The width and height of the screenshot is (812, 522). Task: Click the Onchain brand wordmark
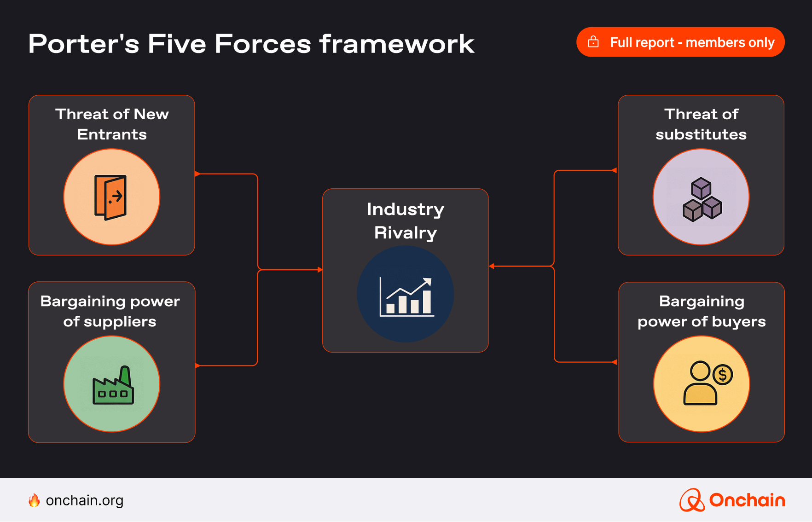(x=747, y=500)
